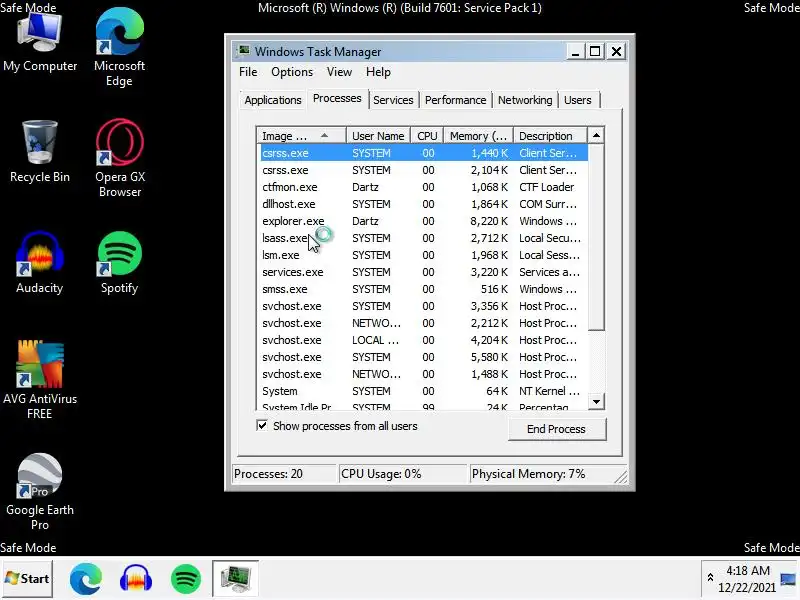Select the explorer.exe process row

click(423, 221)
